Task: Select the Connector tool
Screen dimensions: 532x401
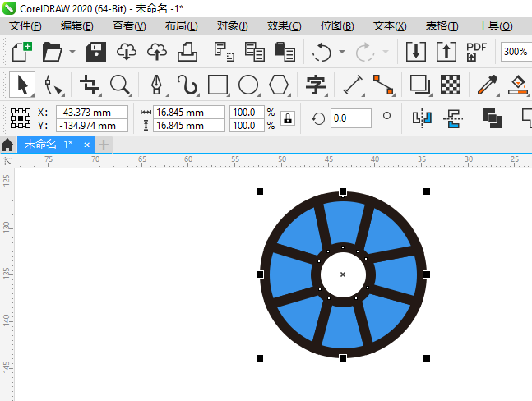Action: coord(383,85)
